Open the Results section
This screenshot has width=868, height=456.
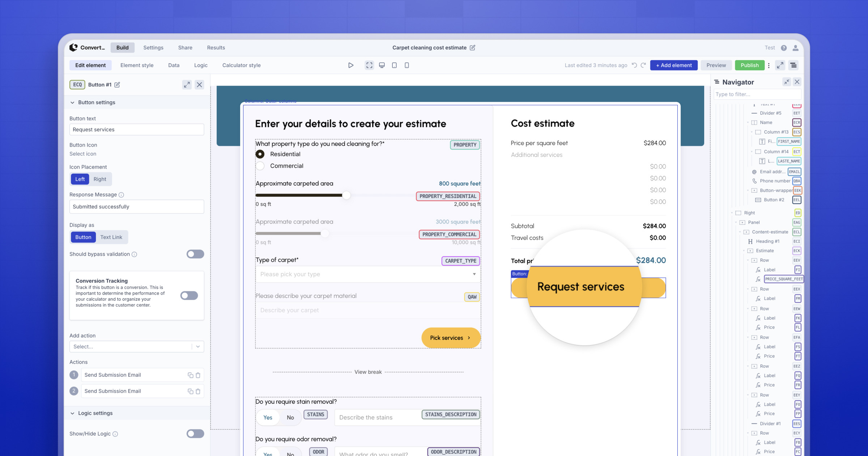click(x=216, y=47)
